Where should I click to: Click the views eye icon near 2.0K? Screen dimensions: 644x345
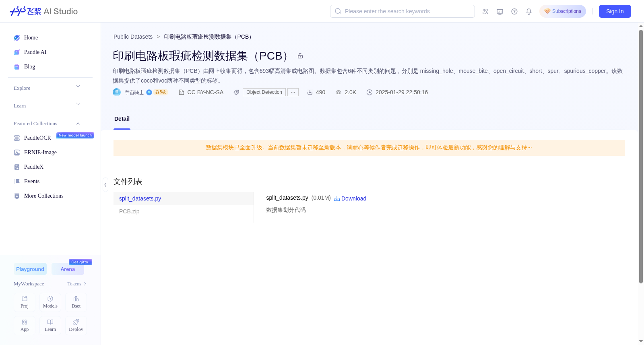point(339,92)
